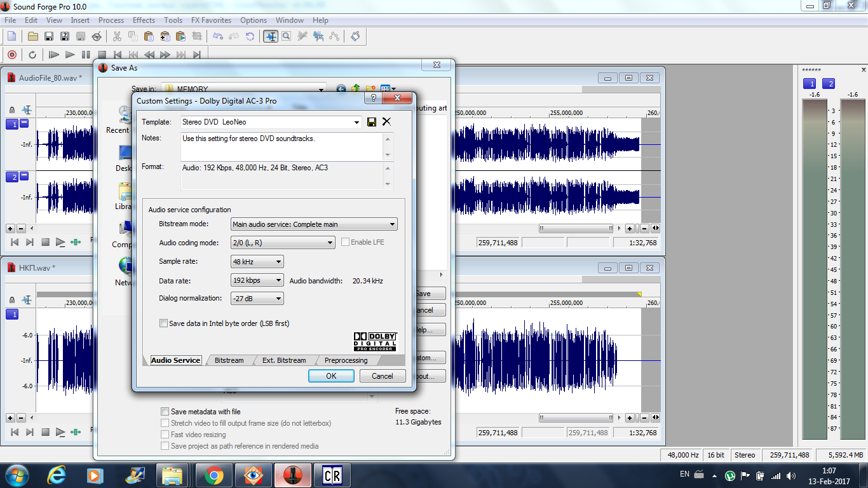Click channel 1 button in НКП.wav window
Image resolution: width=868 pixels, height=488 pixels.
pyautogui.click(x=12, y=315)
